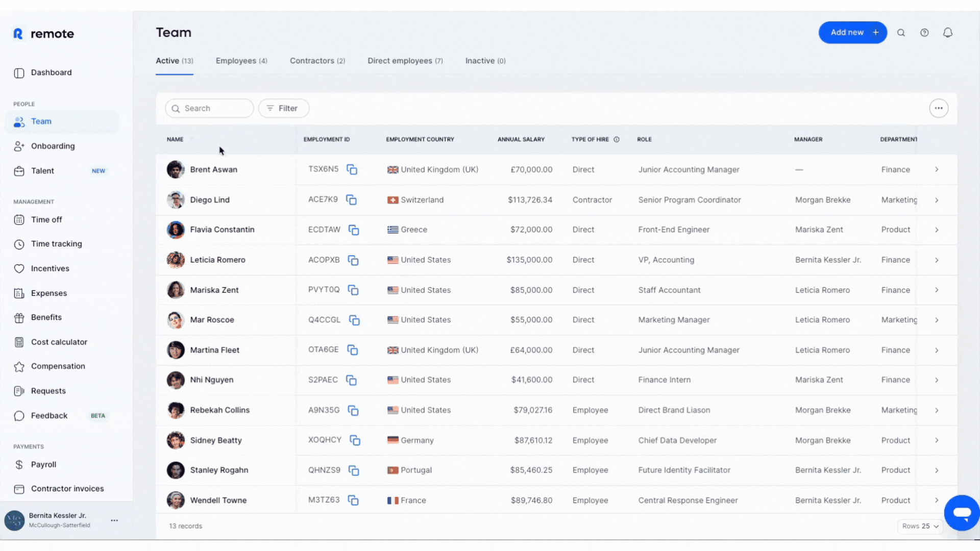This screenshot has width=980, height=551.
Task: Select the Active tab
Action: coord(175,61)
